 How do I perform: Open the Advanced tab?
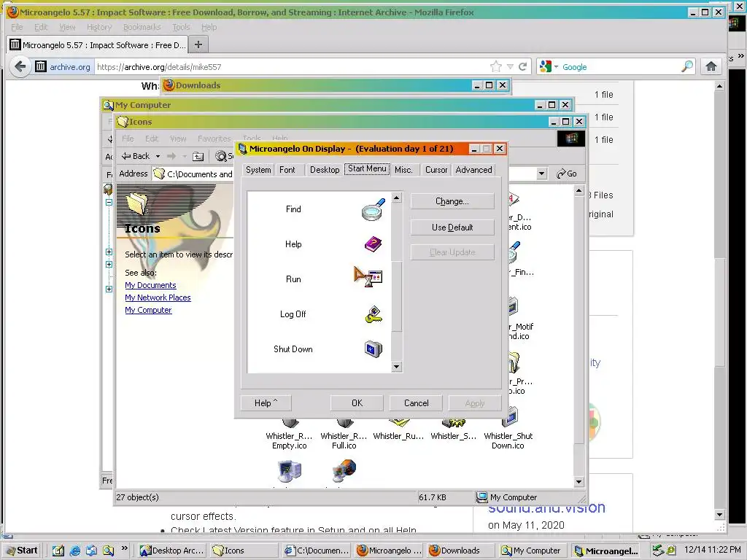tap(473, 170)
